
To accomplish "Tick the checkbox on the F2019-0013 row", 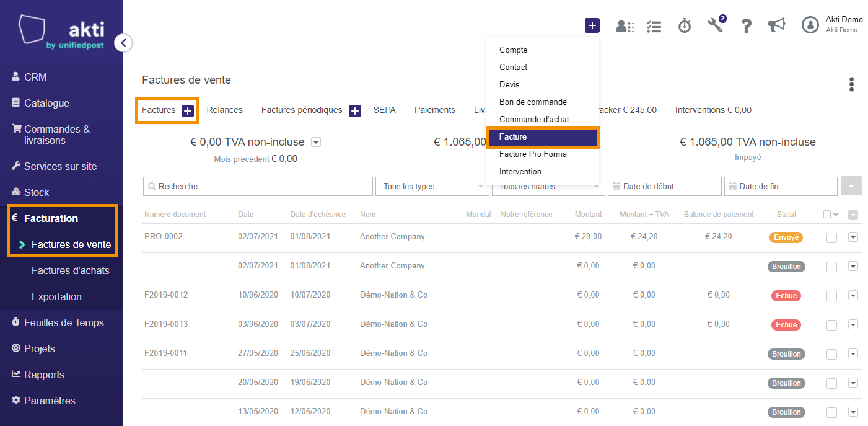I will tap(831, 325).
